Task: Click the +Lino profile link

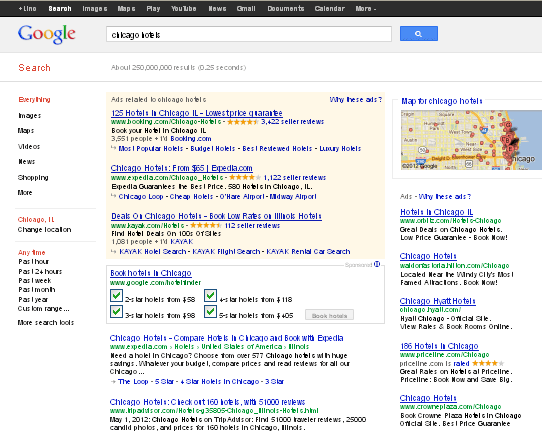Action: coord(27,9)
